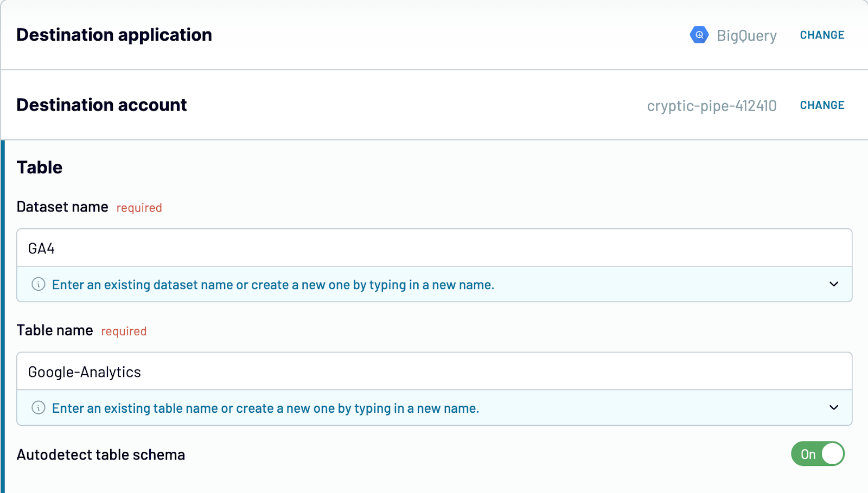
Task: Change the destination account
Action: click(822, 105)
